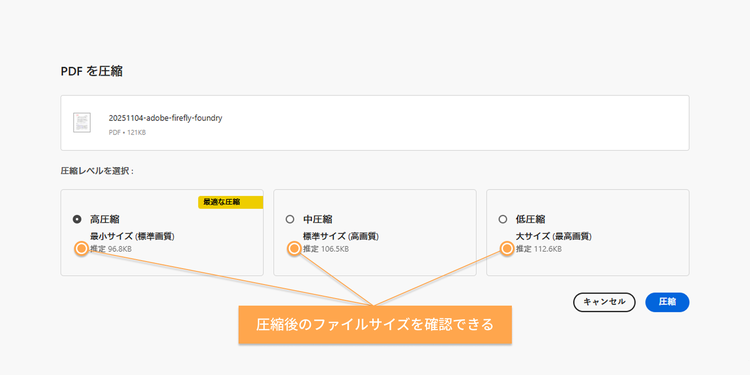Click the blue 圧縮 button
Screen dimensions: 750x375
tap(667, 302)
